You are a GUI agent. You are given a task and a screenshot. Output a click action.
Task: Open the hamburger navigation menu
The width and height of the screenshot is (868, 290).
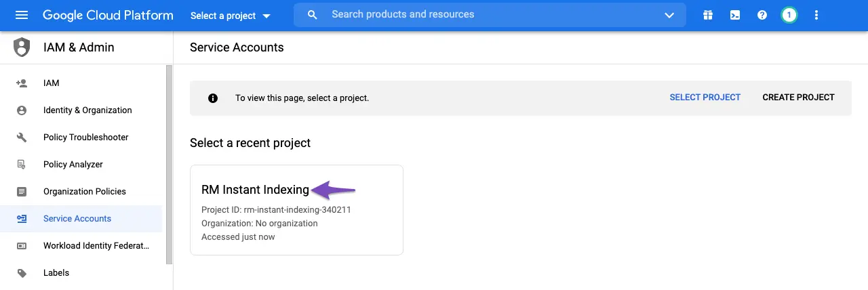(22, 15)
